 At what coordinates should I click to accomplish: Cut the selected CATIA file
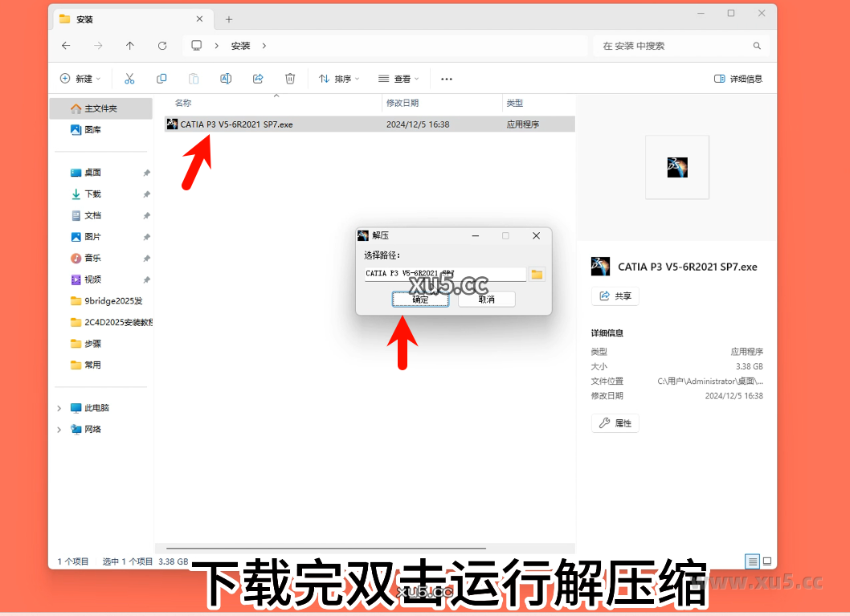(129, 78)
